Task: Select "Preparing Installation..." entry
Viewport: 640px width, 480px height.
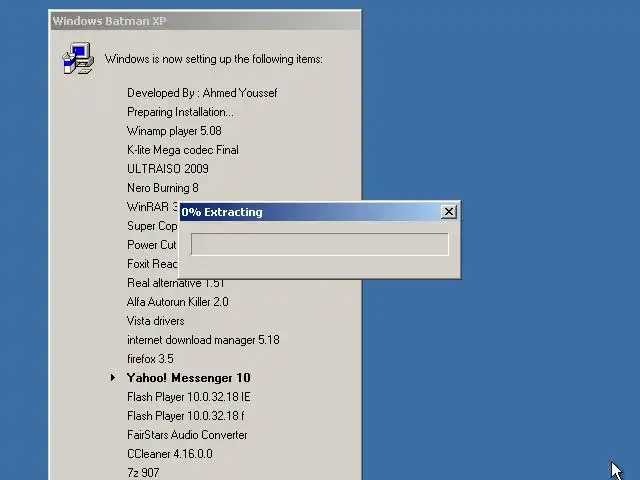Action: click(180, 112)
